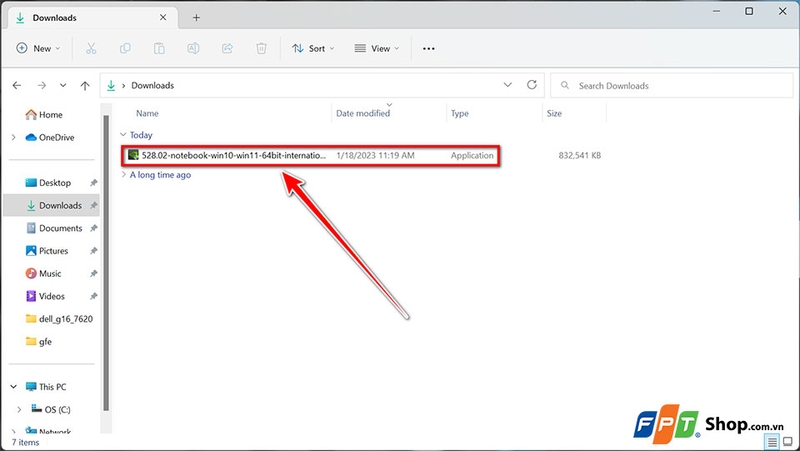Viewport: 800px width, 451px height.
Task: Unpin Documents using its pin icon
Action: pos(93,228)
